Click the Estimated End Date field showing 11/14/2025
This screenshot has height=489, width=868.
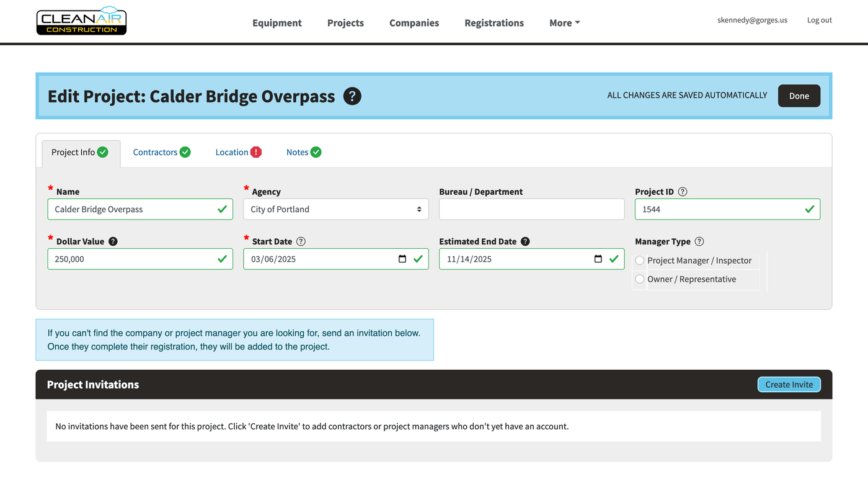tap(532, 259)
